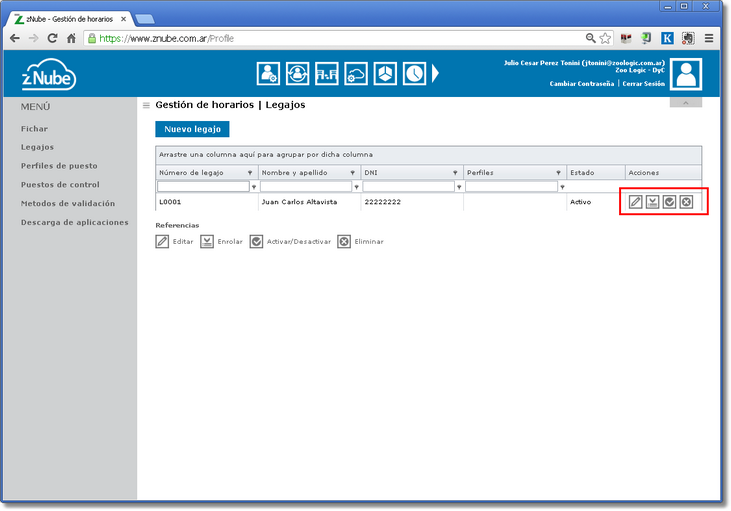Click the Eliminar icon for Juan Carlos Altavista

tap(686, 202)
